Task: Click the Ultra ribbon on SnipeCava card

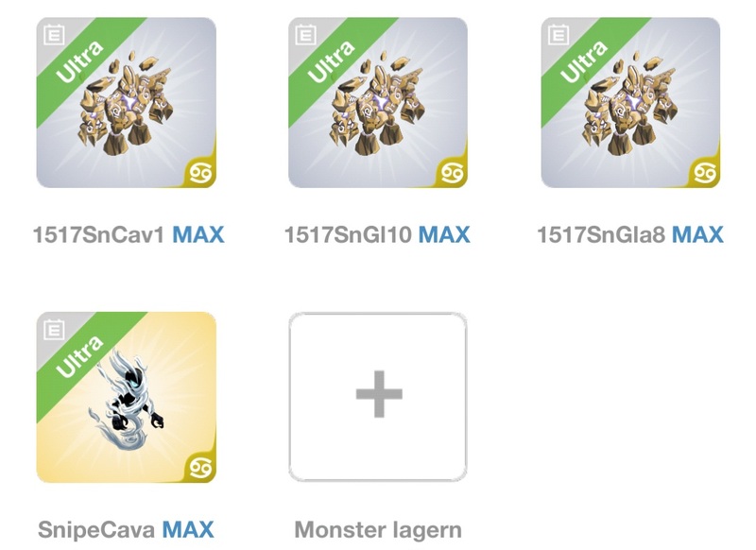Action: (x=79, y=356)
